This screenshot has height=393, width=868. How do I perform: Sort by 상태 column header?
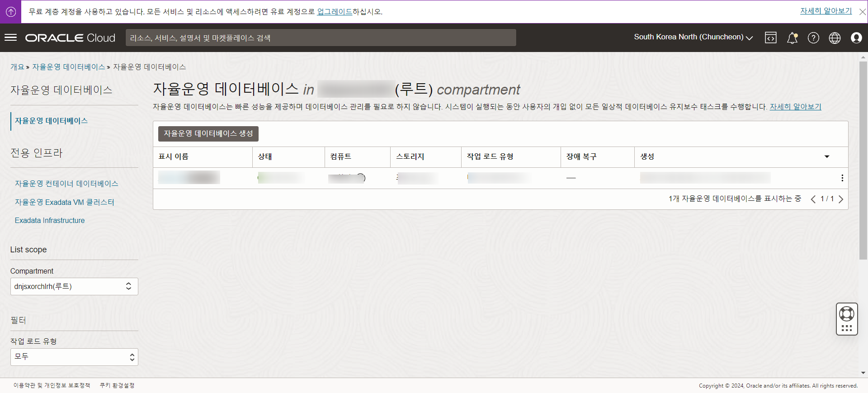pyautogui.click(x=265, y=156)
